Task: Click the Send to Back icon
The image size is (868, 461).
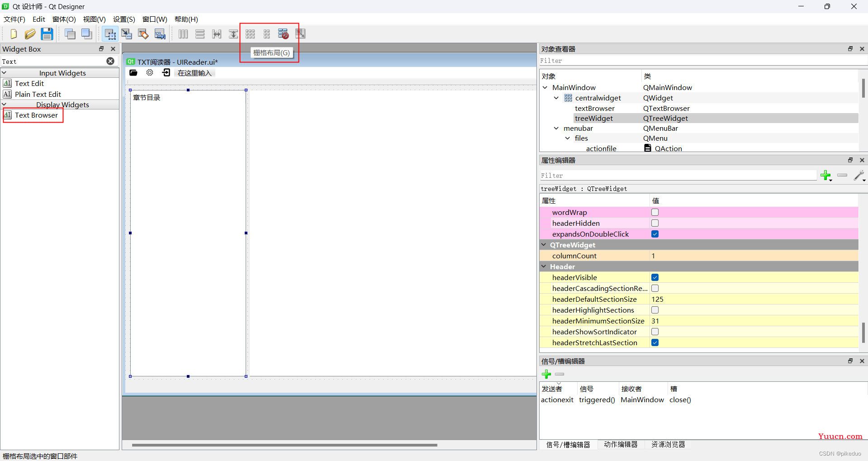Action: tap(70, 34)
